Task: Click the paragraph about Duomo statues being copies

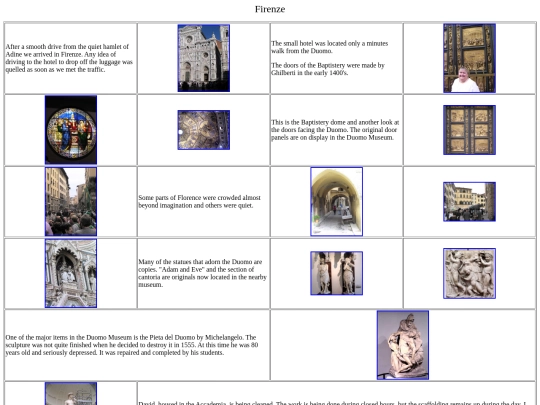Action: pos(202,273)
